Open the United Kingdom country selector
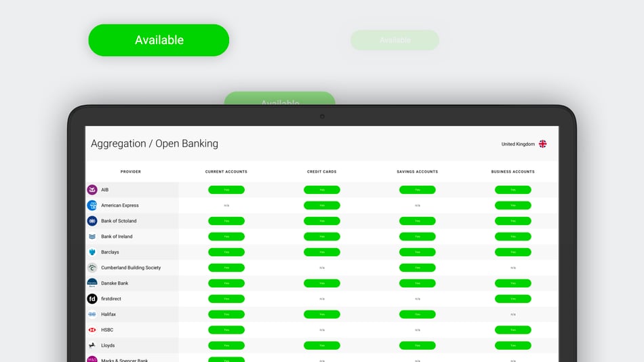Image resolution: width=644 pixels, height=362 pixels. click(523, 144)
